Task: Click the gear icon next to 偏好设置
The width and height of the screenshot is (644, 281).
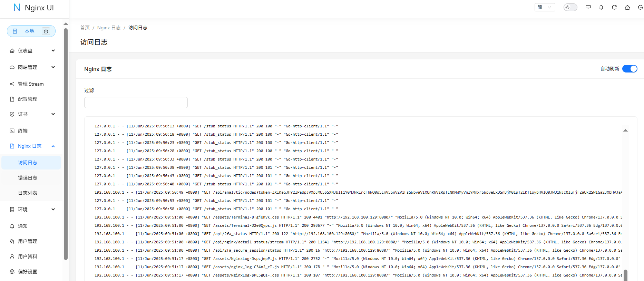Action: (12, 272)
